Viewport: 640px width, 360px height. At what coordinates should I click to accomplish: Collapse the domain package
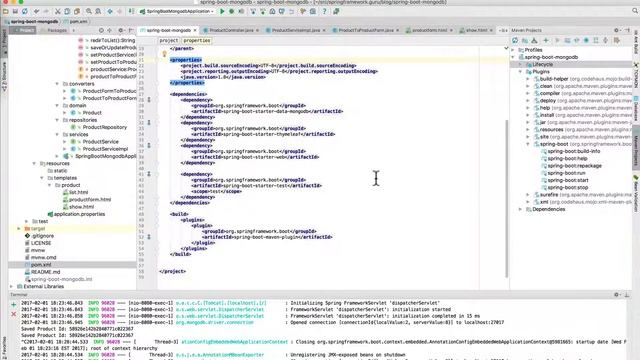coord(57,105)
